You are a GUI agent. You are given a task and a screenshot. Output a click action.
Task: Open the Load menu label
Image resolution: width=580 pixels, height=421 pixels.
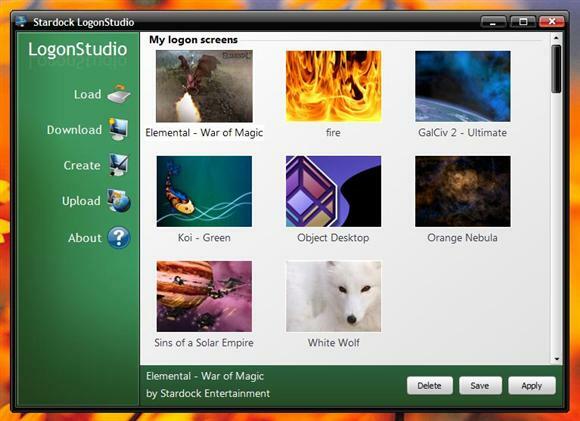pyautogui.click(x=87, y=94)
